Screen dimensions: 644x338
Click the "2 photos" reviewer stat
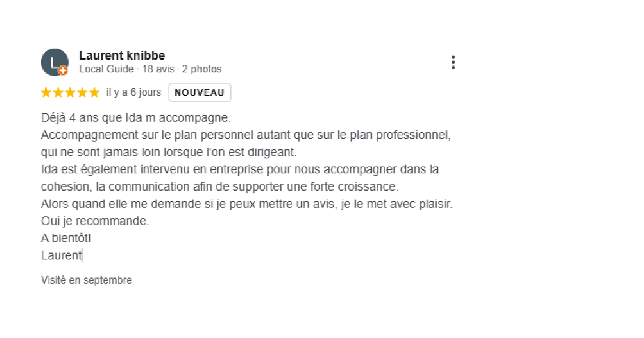202,69
